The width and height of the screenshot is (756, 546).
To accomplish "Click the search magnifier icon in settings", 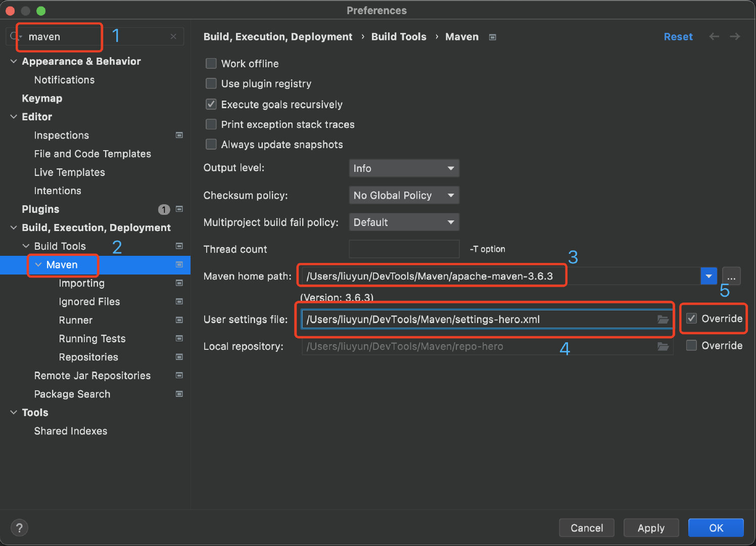I will (x=15, y=36).
